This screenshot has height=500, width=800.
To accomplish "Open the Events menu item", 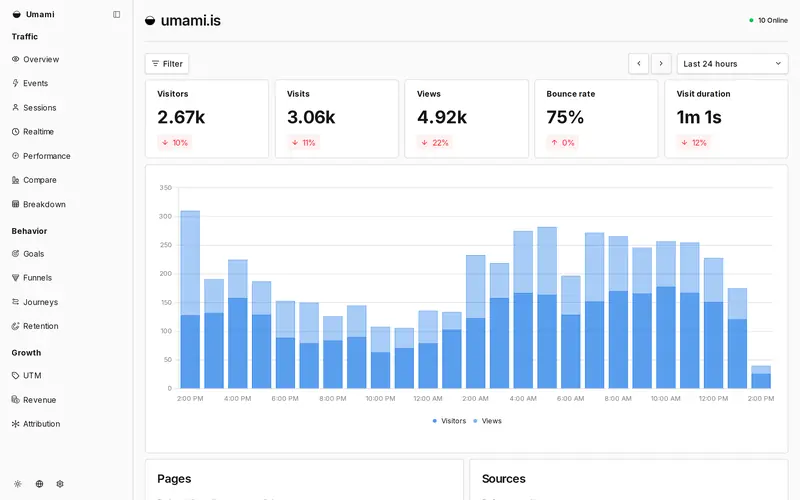I will tap(30, 83).
